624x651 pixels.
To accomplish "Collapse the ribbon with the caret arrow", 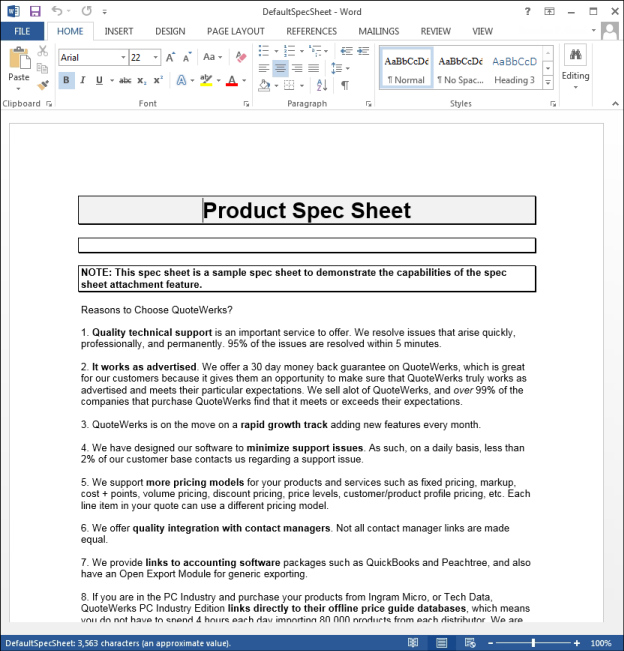I will pyautogui.click(x=615, y=104).
